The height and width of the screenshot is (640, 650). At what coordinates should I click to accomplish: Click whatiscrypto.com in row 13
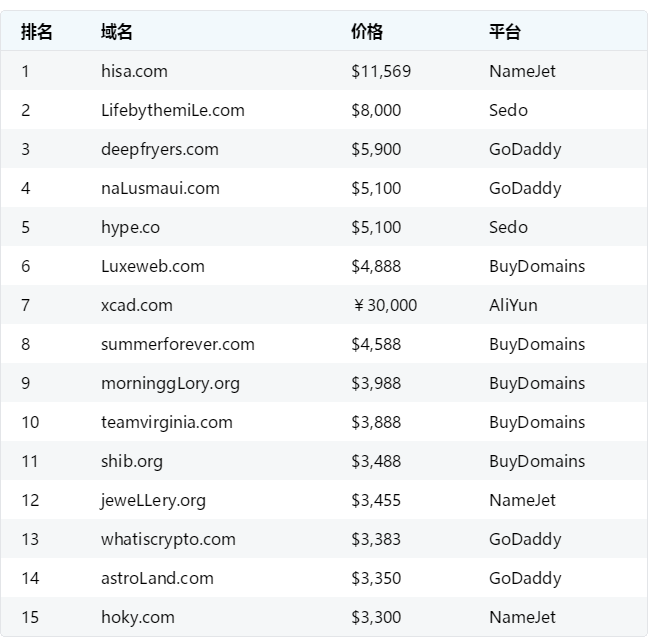(168, 539)
